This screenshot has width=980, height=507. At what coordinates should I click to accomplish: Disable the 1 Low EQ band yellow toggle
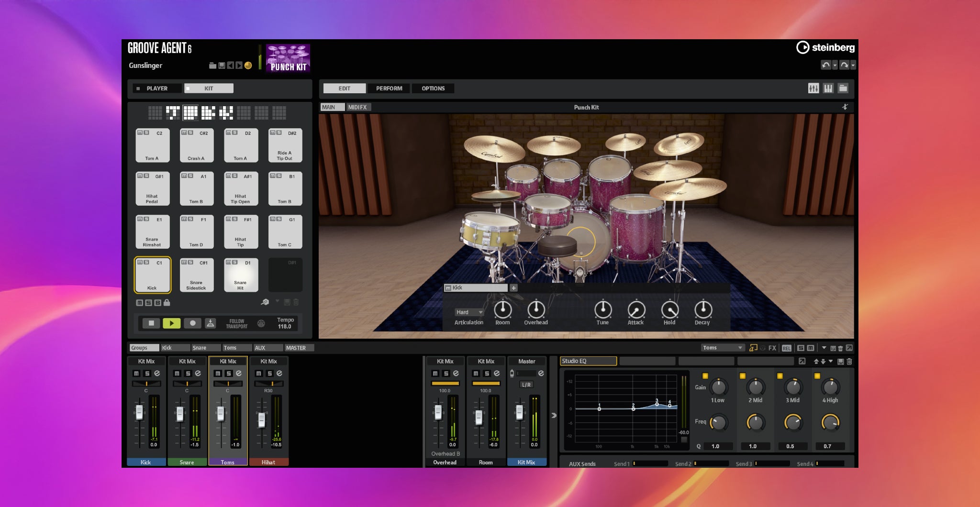[x=705, y=376]
